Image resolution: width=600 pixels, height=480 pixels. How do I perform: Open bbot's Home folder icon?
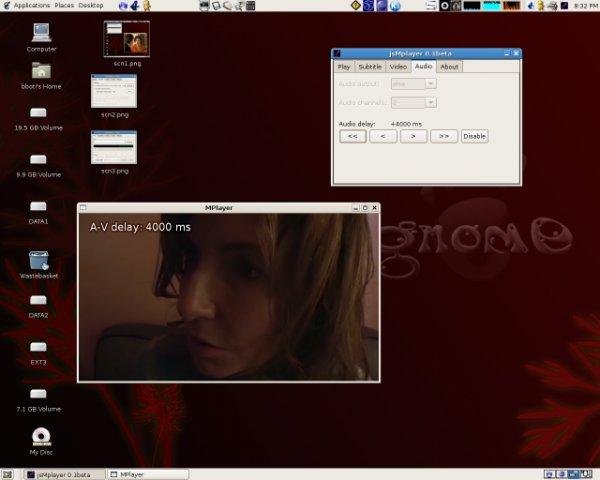[x=40, y=70]
